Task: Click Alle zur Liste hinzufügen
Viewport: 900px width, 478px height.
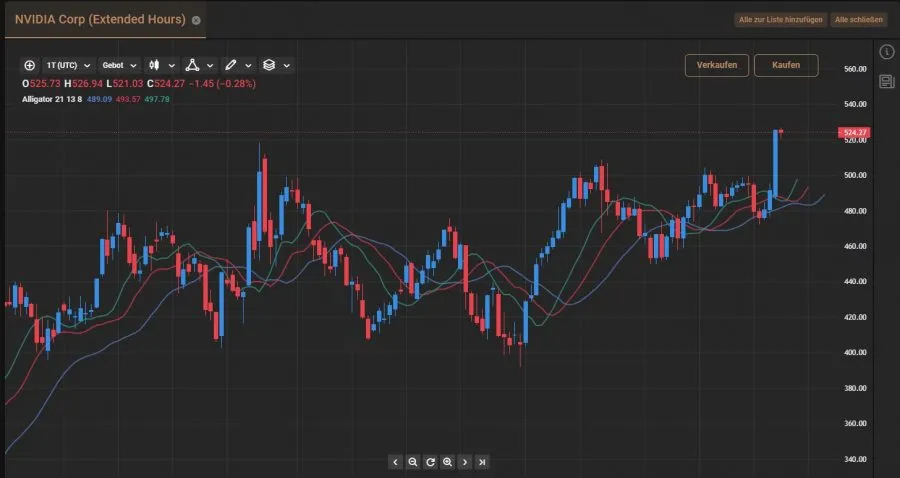Action: click(781, 20)
